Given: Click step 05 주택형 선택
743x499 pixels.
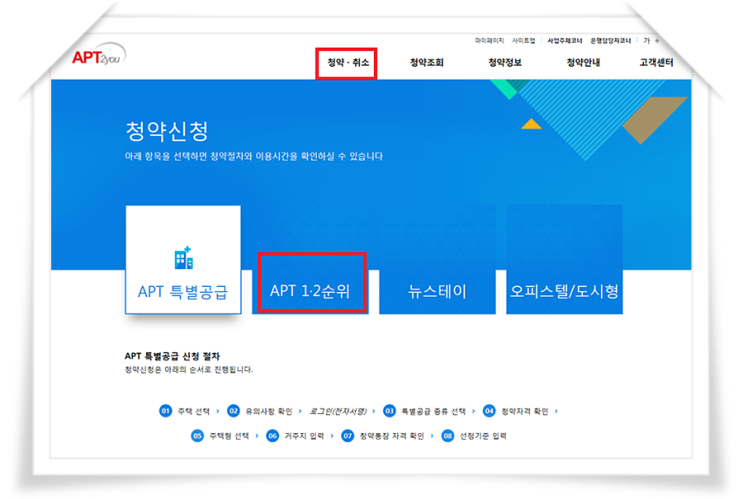Looking at the screenshot, I should (x=220, y=435).
